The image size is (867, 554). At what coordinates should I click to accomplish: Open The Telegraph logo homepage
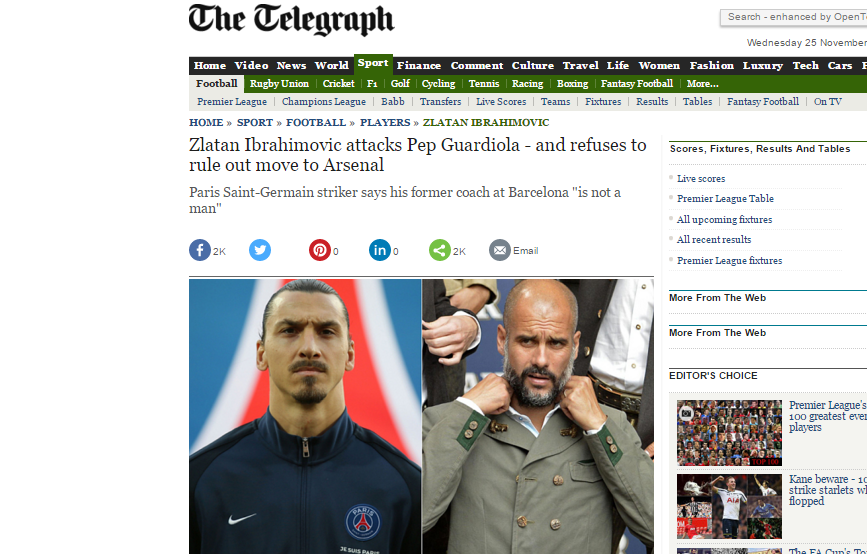coord(291,20)
